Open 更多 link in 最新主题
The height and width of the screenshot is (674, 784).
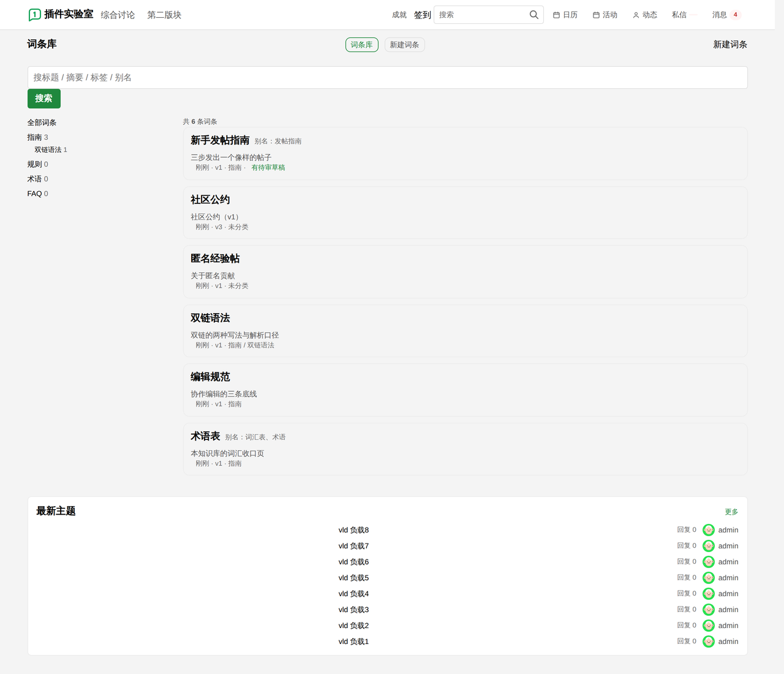[x=731, y=512]
